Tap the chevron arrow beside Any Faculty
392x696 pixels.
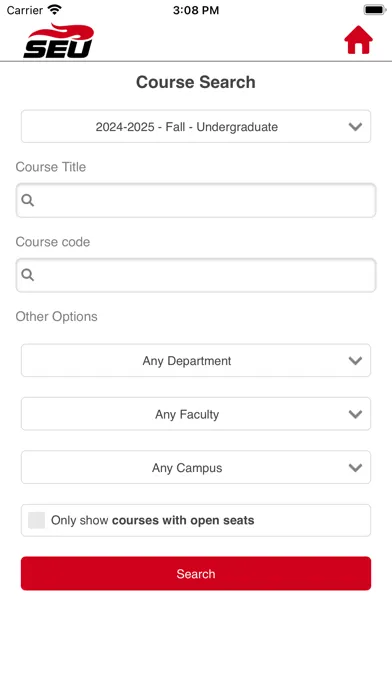coord(355,415)
